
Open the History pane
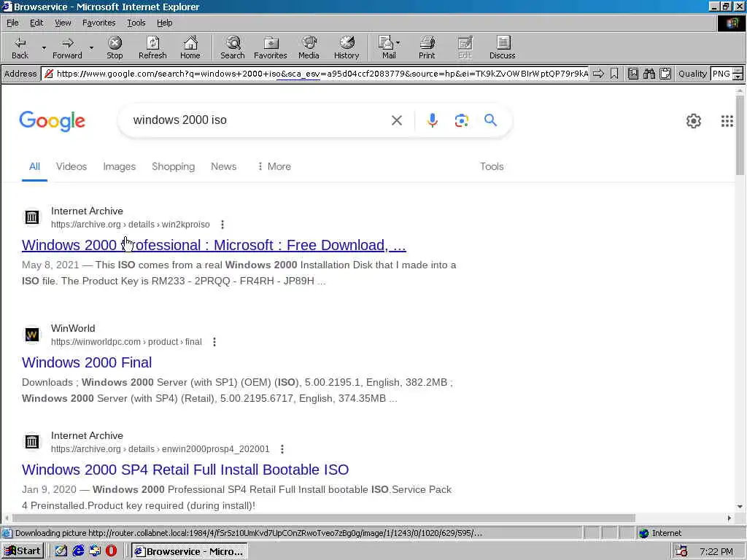pyautogui.click(x=347, y=47)
